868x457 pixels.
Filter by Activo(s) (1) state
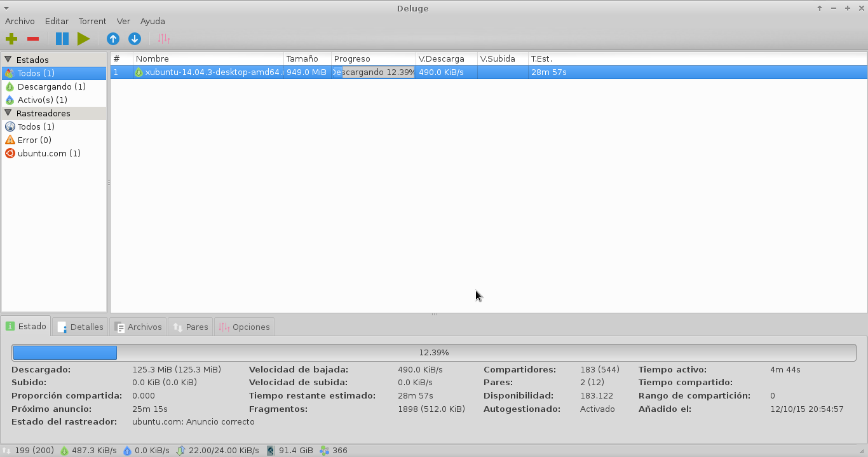point(54,100)
